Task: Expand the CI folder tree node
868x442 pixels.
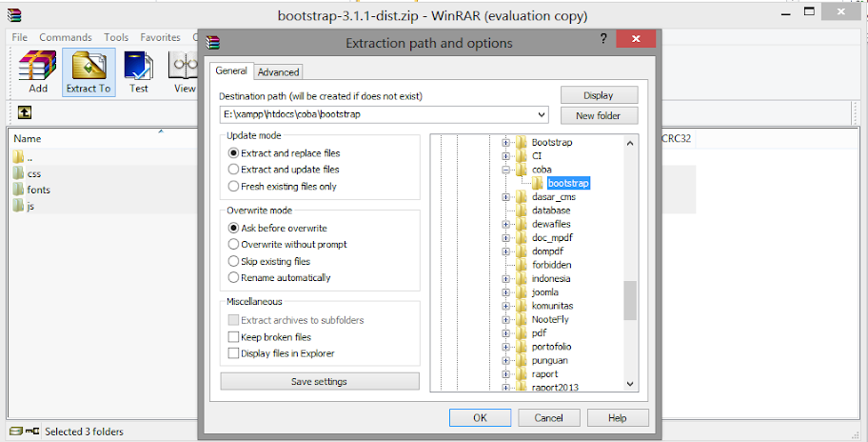Action: (505, 156)
